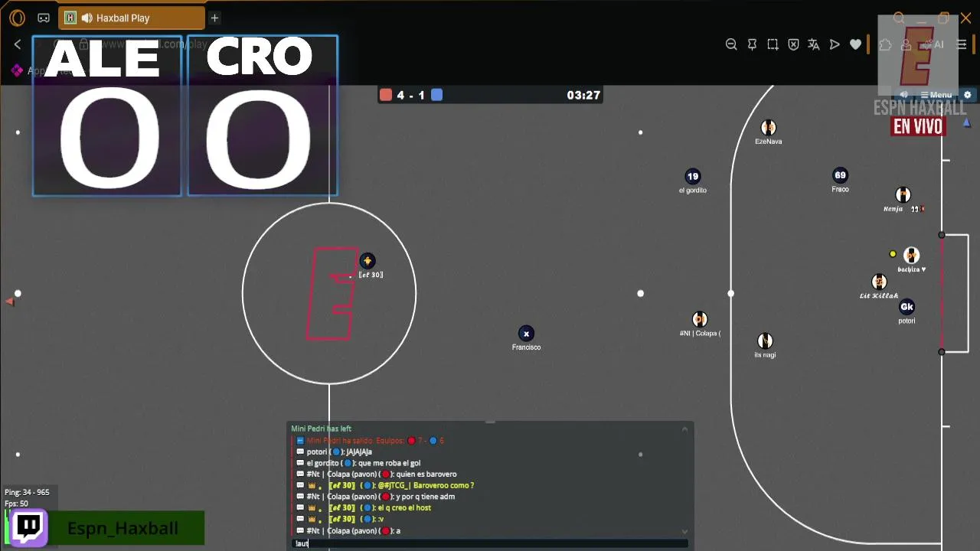Click crown icon on 'el q creo el host' line
This screenshot has height=551, width=980.
tap(311, 507)
